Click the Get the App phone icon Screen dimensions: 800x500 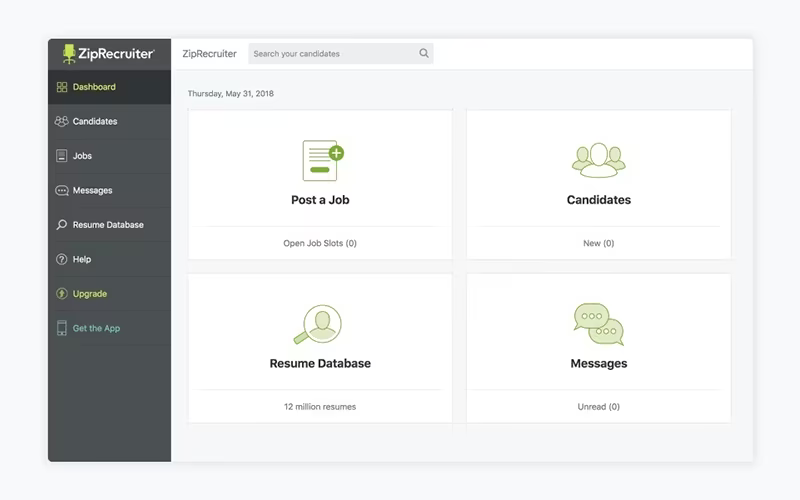coord(62,328)
